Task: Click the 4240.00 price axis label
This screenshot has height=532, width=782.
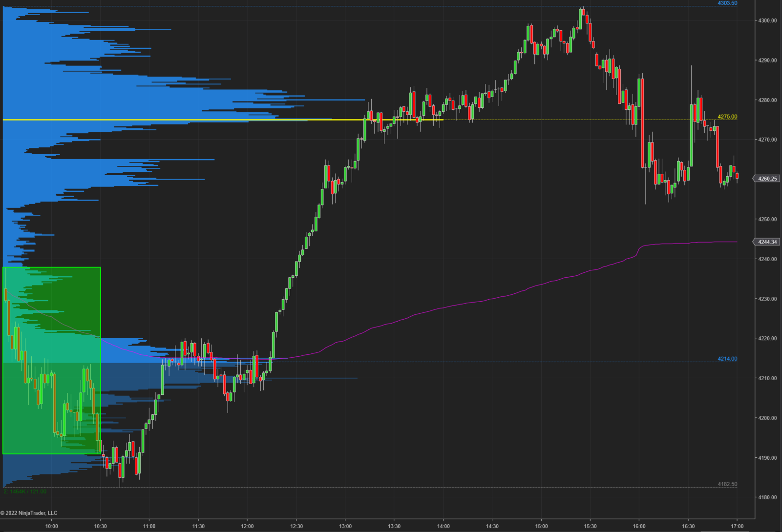Action: pyautogui.click(x=767, y=259)
